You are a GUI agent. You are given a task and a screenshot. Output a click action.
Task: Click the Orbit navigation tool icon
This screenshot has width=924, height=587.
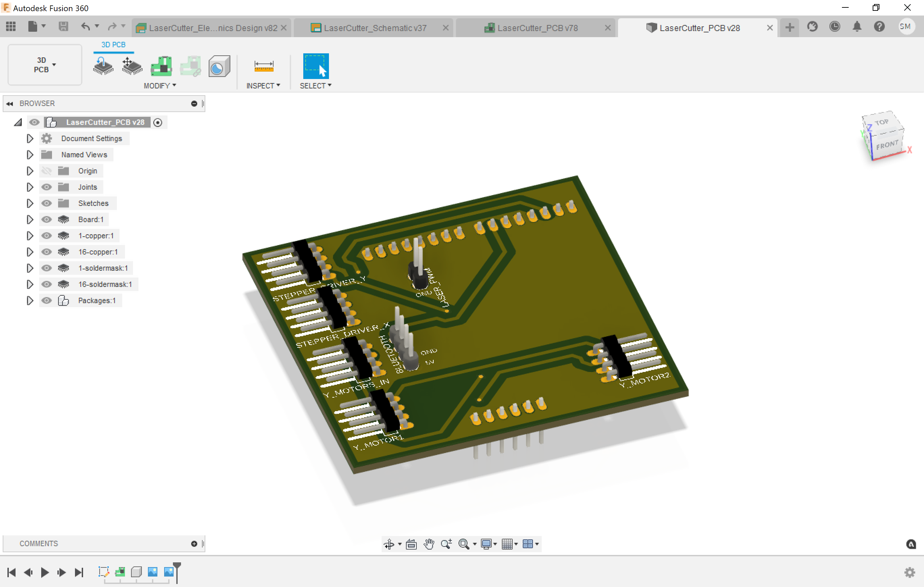pos(389,544)
